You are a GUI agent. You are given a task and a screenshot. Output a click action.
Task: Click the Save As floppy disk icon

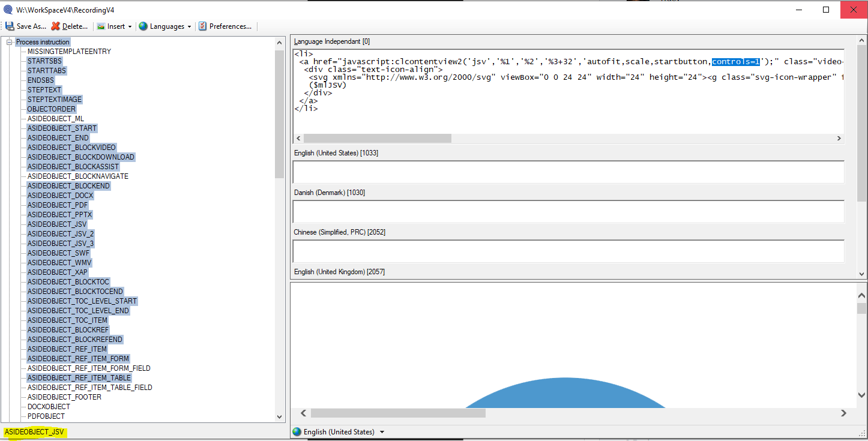click(10, 26)
